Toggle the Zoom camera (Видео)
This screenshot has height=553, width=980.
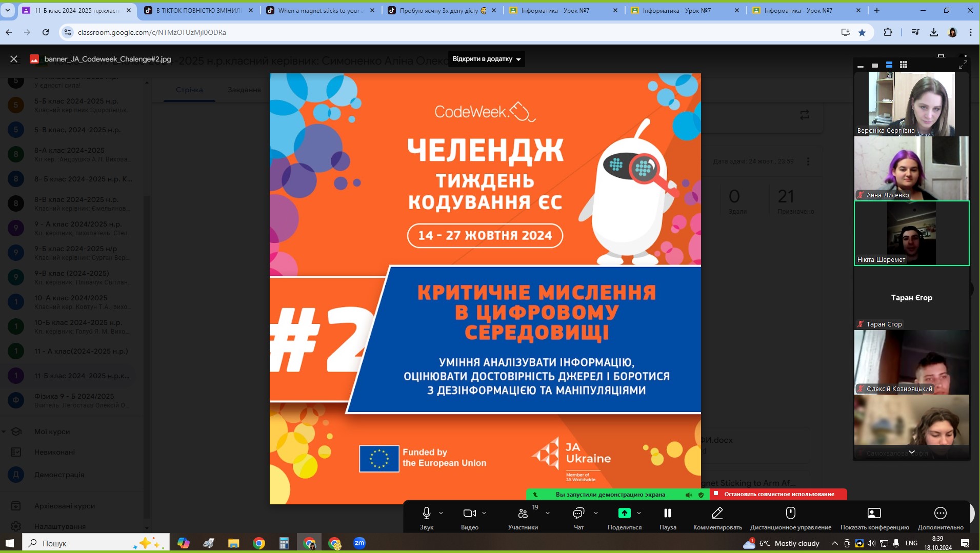pyautogui.click(x=469, y=514)
